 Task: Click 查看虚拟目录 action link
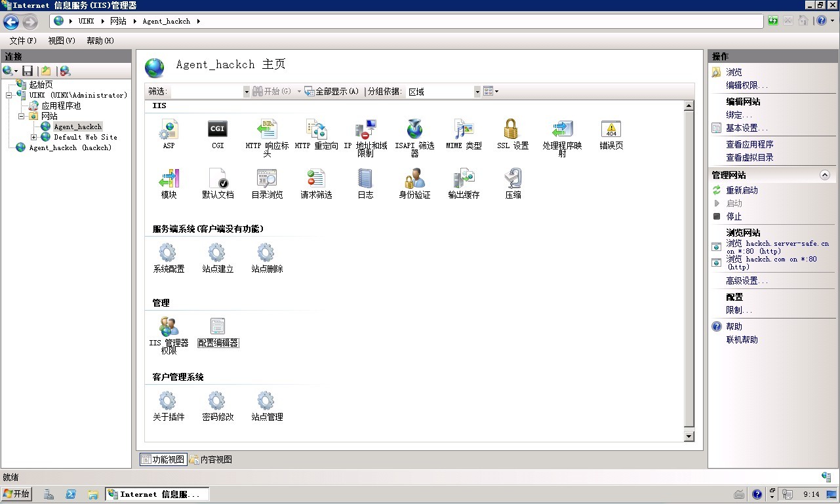pyautogui.click(x=750, y=157)
